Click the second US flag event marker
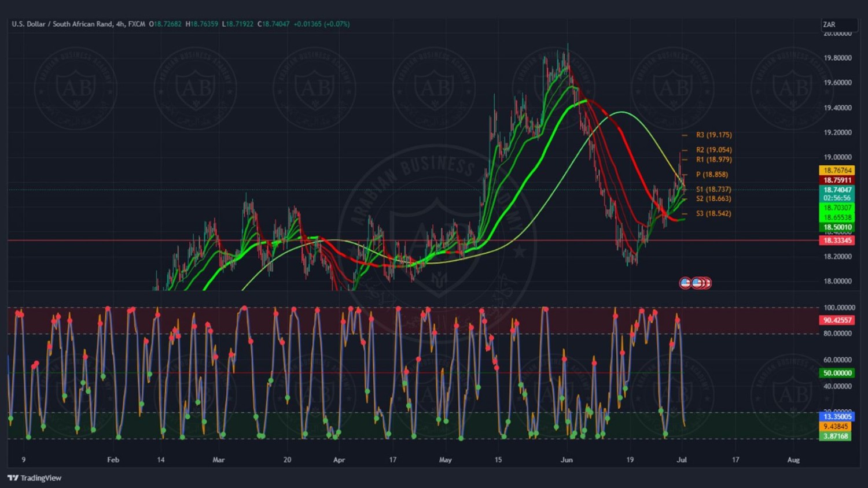This screenshot has width=868, height=488. coord(697,283)
